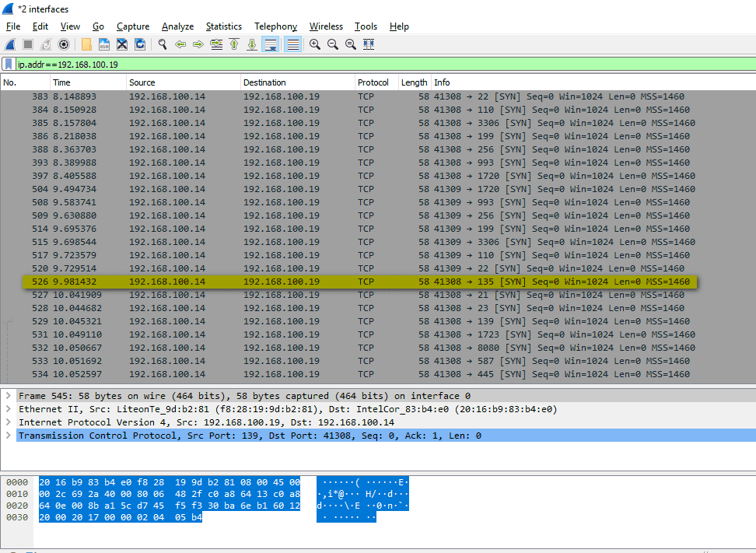This screenshot has height=553, width=756.
Task: Zoom in on the packet list text
Action: [313, 44]
